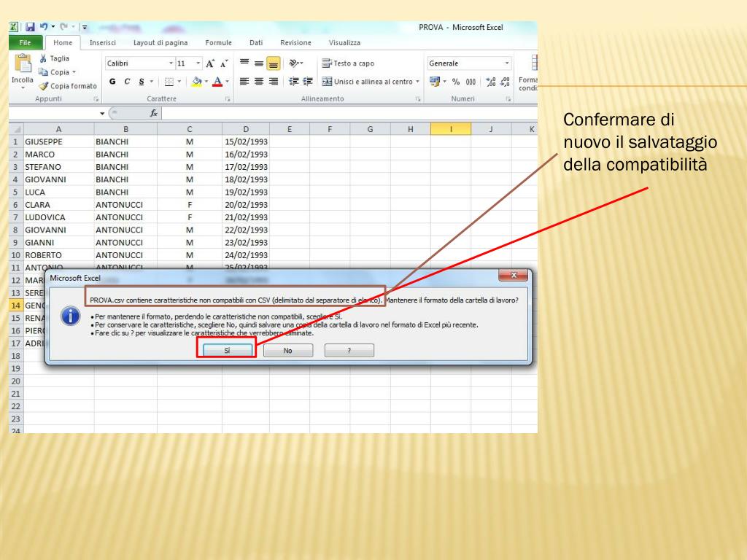The image size is (747, 560).
Task: Center text horizontally
Action: tap(259, 82)
